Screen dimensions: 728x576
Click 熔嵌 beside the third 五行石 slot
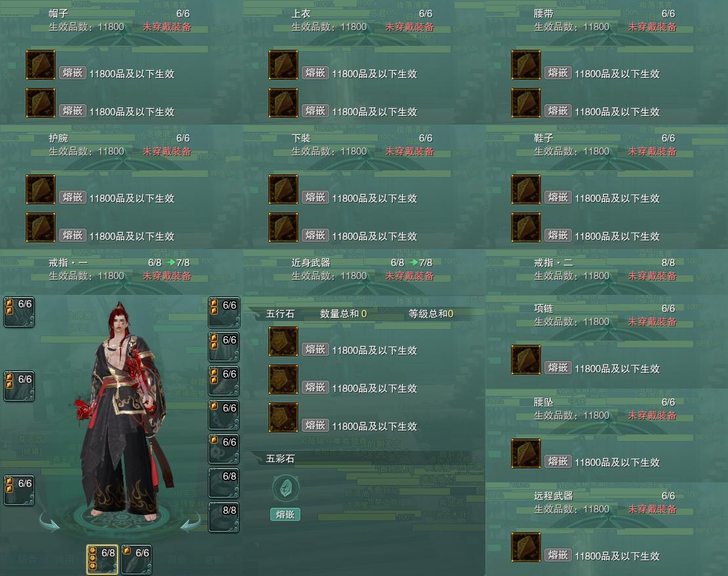[315, 425]
